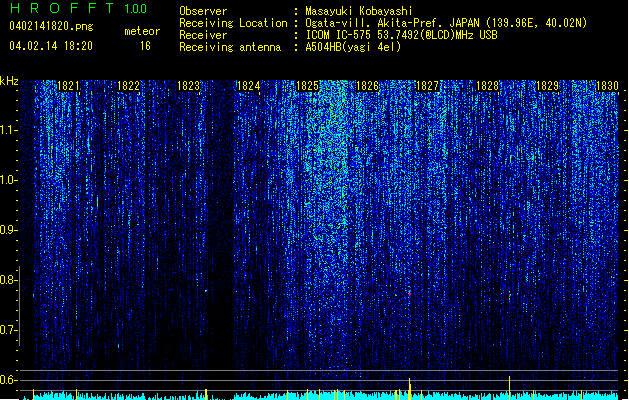
Task: Click the 0.7 kHz axis label
Action: (8, 330)
